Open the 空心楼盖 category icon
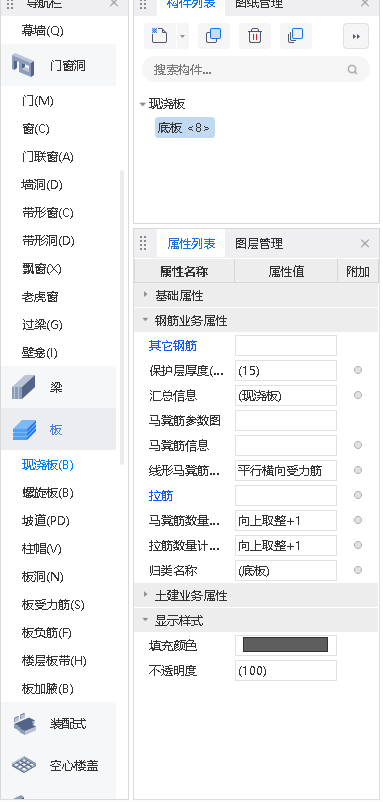The height and width of the screenshot is (802, 383). [23, 766]
